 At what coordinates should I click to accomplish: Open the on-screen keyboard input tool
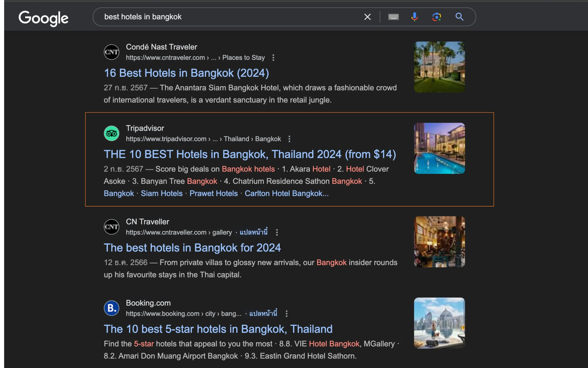click(393, 17)
